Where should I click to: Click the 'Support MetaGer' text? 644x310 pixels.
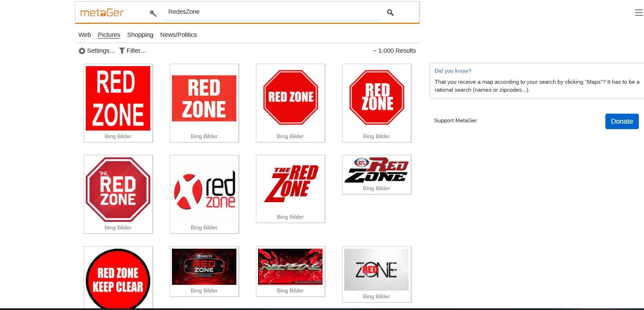pos(456,121)
